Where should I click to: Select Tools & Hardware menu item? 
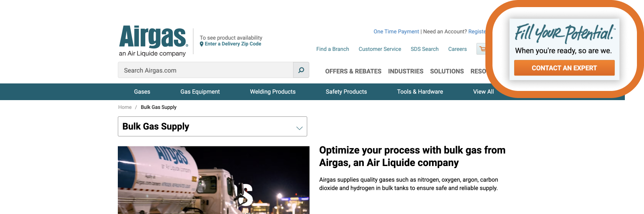(420, 92)
